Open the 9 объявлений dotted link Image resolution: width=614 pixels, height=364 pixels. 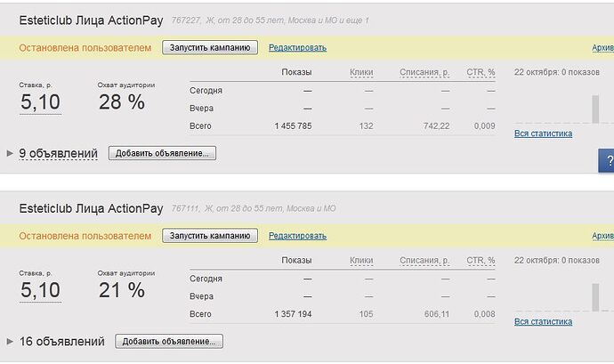(x=59, y=153)
